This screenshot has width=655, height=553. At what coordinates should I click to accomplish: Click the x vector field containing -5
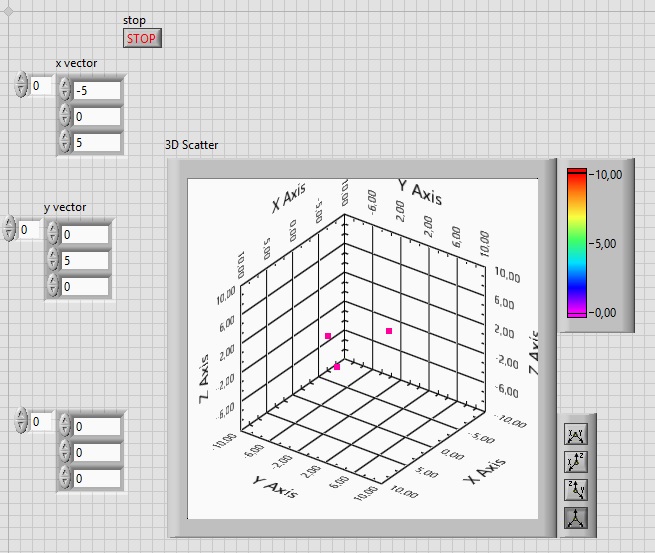[97, 91]
